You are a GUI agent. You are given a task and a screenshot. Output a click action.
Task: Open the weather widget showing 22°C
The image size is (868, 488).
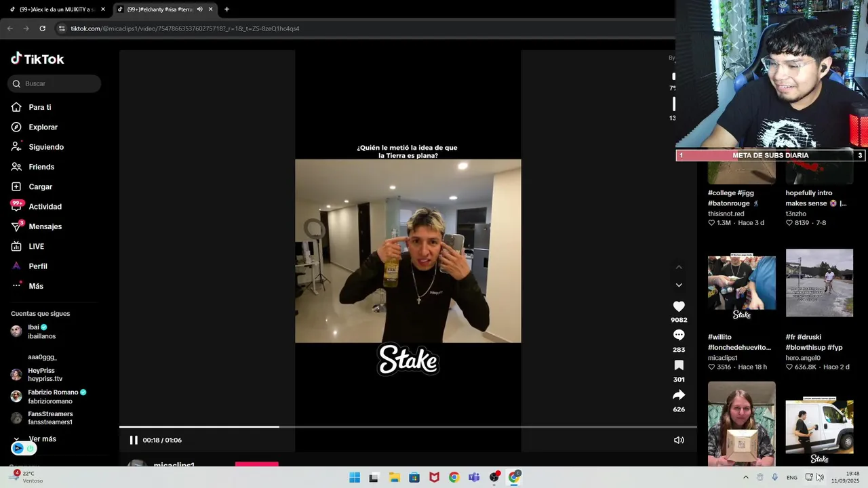(27, 477)
